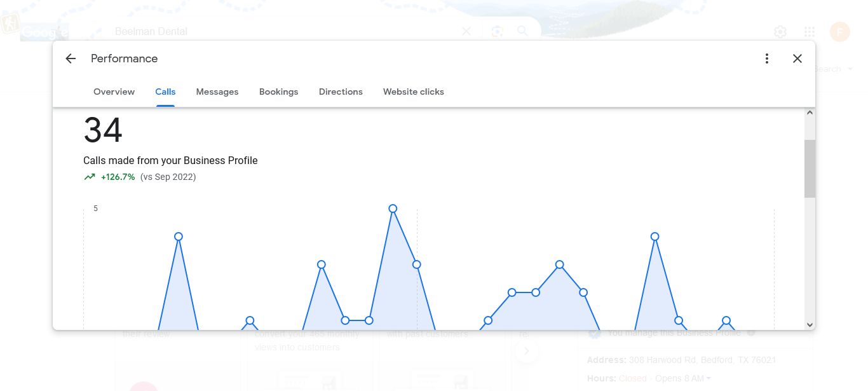Viewport: 868px width, 391px height.
Task: Select the Bookings tab
Action: pyautogui.click(x=278, y=92)
